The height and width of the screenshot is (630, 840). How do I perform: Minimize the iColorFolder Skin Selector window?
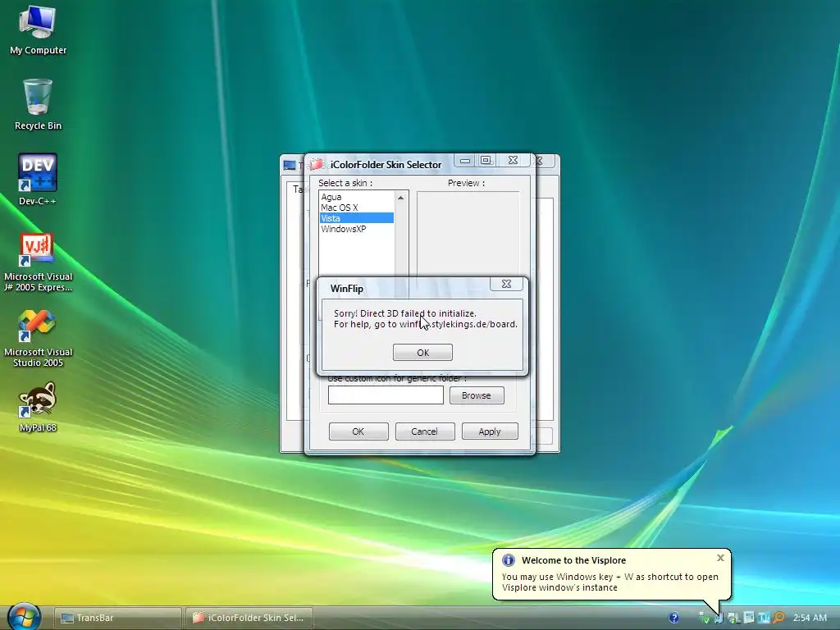(x=464, y=160)
